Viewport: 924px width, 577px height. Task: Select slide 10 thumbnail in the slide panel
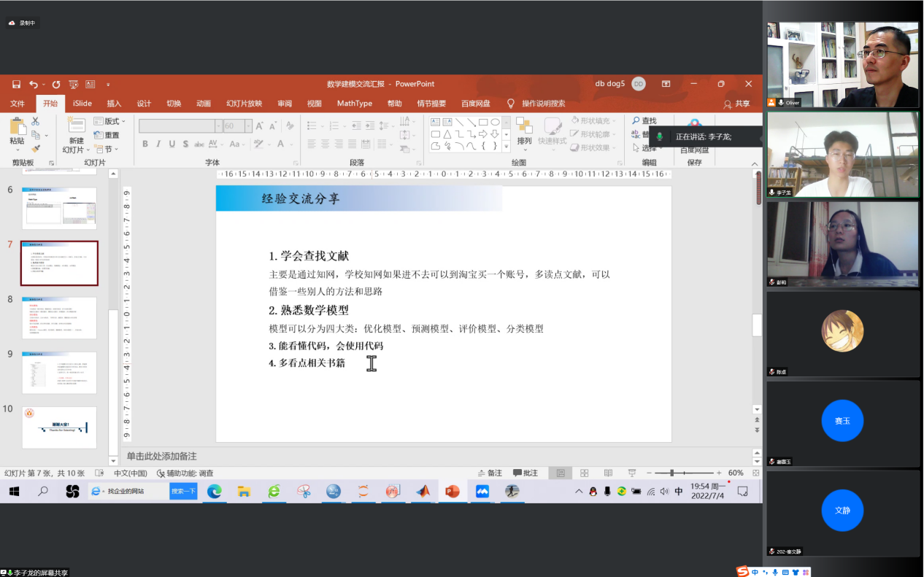pyautogui.click(x=59, y=427)
